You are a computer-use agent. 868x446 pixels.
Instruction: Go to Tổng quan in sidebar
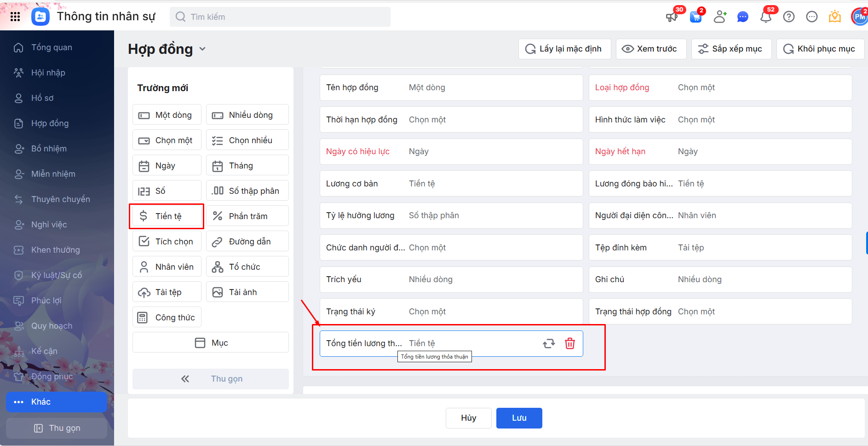pyautogui.click(x=52, y=47)
